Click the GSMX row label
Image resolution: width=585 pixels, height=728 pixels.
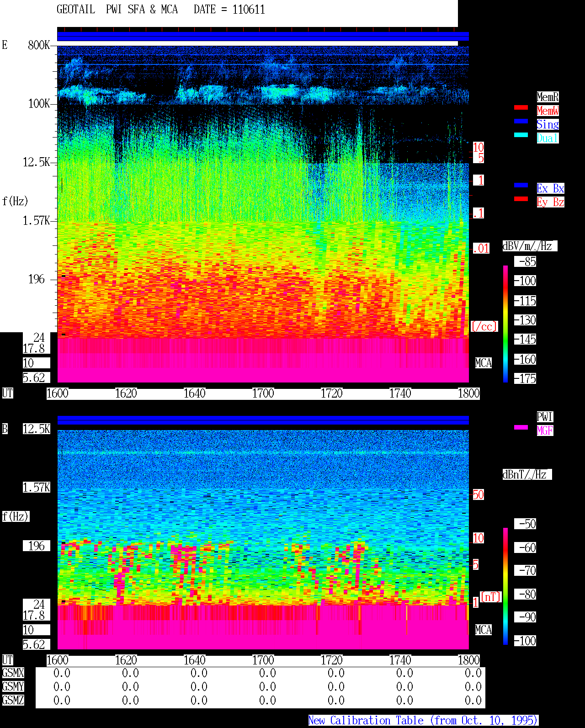click(13, 673)
